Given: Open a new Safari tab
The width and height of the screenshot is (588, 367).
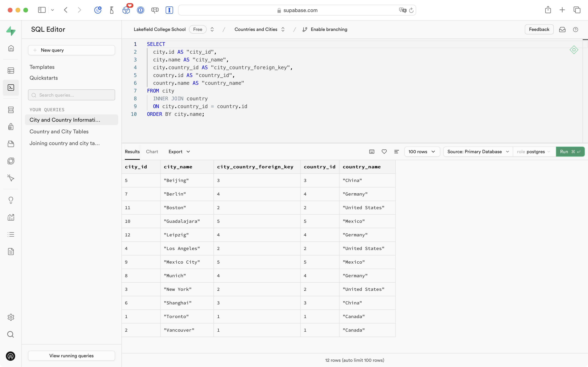Looking at the screenshot, I should click(562, 10).
